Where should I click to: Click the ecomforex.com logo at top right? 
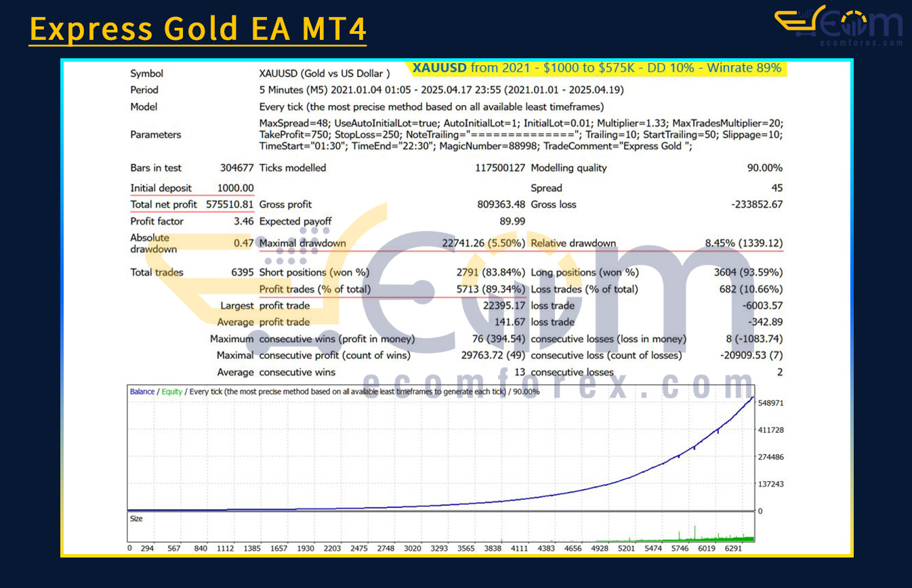click(x=839, y=26)
